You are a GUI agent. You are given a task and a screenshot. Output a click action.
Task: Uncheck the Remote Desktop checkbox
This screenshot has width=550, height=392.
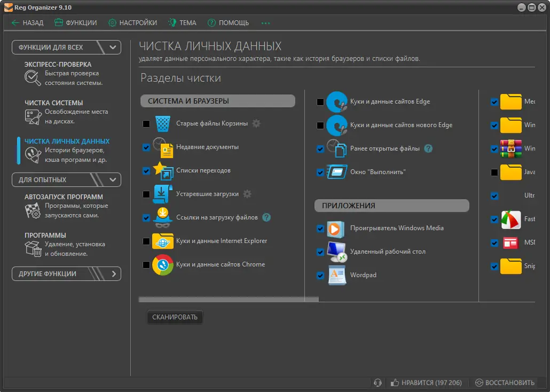pyautogui.click(x=320, y=252)
